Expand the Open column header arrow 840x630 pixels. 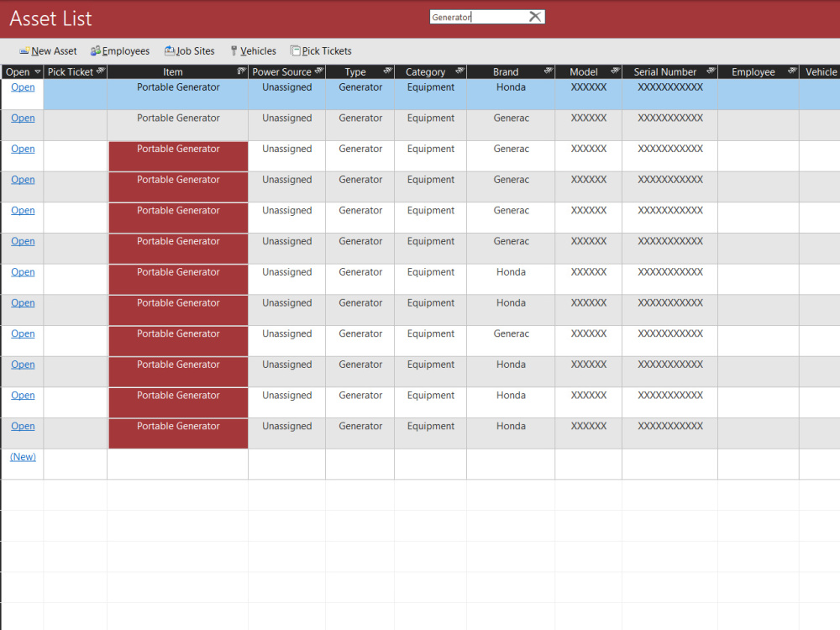tap(38, 71)
